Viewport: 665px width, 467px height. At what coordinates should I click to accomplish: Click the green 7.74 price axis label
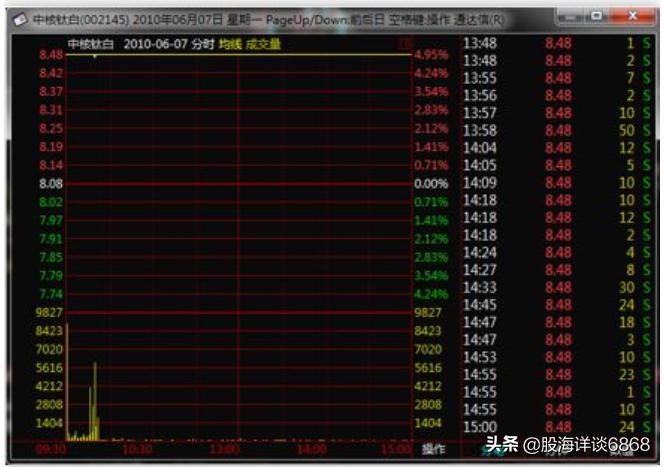[x=51, y=294]
